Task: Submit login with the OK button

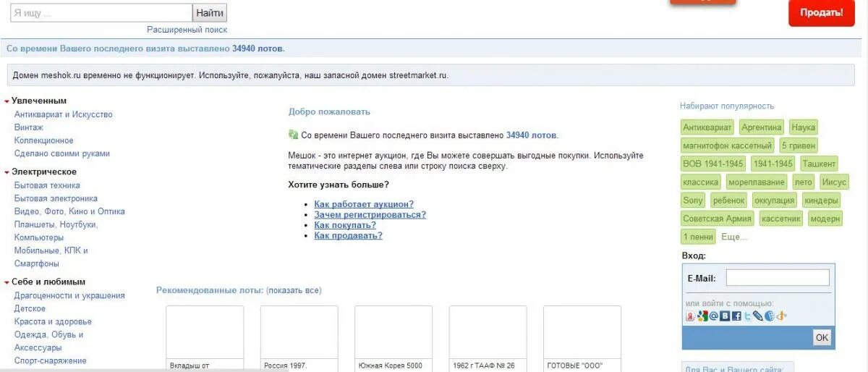Action: coord(822,337)
